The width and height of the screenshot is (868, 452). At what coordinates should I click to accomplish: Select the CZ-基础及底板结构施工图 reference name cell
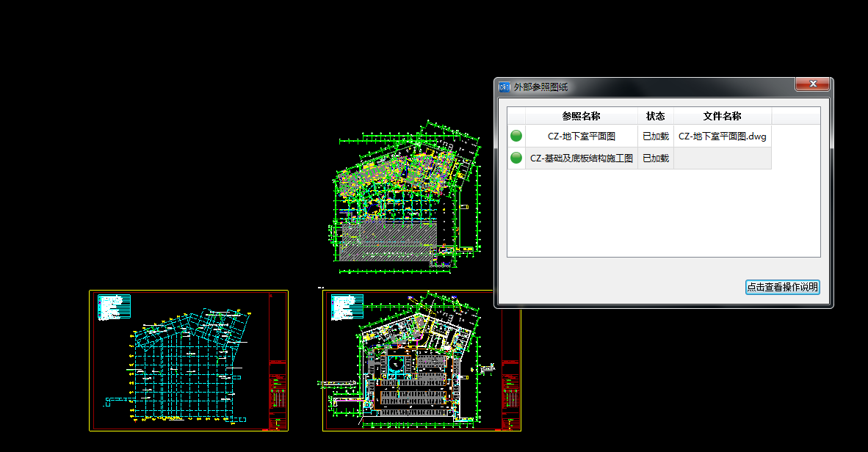coord(581,158)
